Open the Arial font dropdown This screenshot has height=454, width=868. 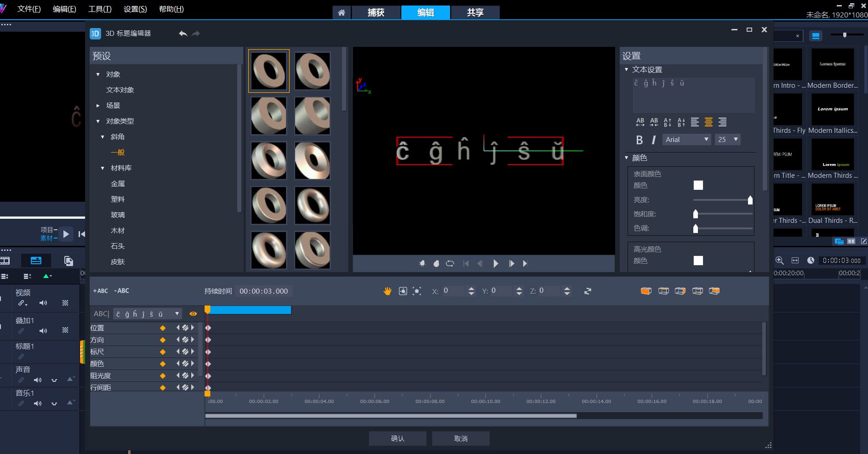point(686,140)
